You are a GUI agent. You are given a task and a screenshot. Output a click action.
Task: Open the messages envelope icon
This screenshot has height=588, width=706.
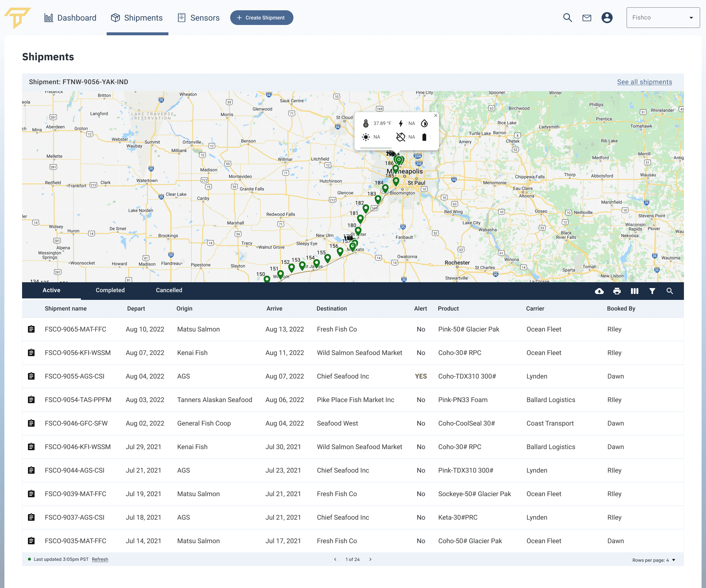tap(586, 17)
